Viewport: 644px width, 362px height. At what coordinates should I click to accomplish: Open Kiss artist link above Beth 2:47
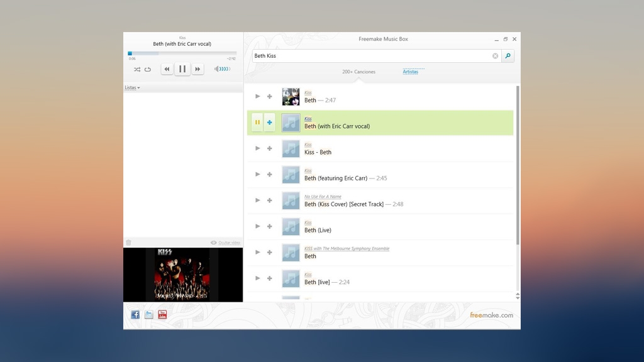(308, 93)
